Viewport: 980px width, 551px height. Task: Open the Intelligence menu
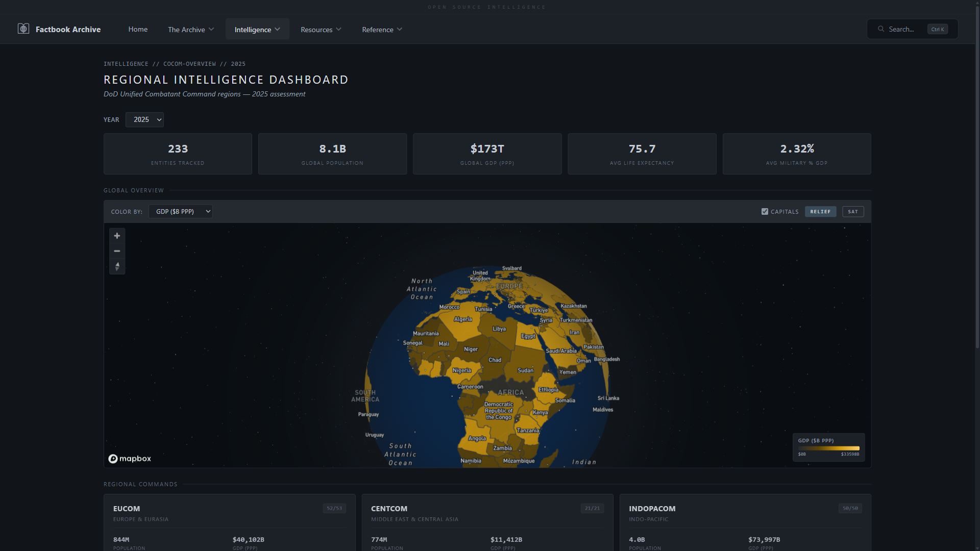click(x=257, y=30)
